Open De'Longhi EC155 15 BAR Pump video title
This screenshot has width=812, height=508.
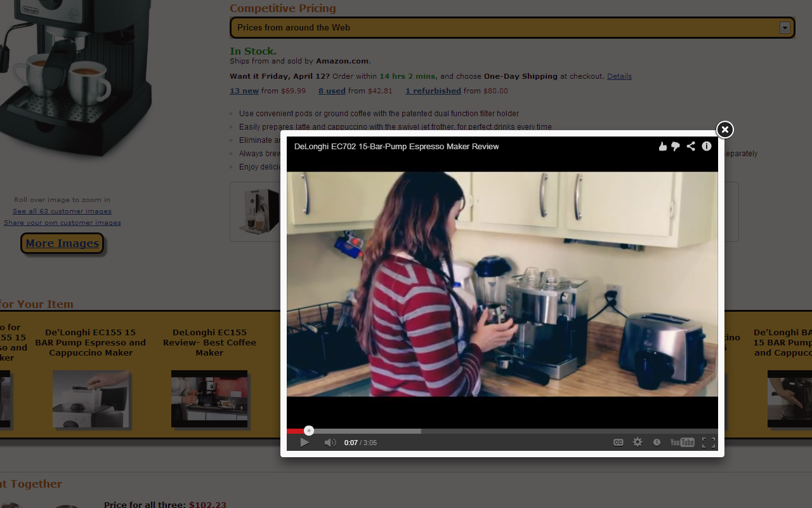[x=91, y=342]
